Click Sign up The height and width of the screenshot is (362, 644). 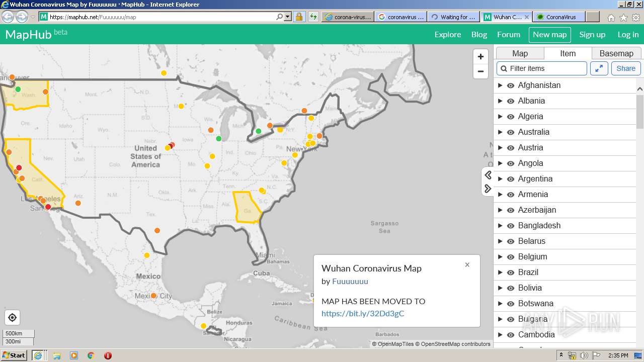coord(592,35)
